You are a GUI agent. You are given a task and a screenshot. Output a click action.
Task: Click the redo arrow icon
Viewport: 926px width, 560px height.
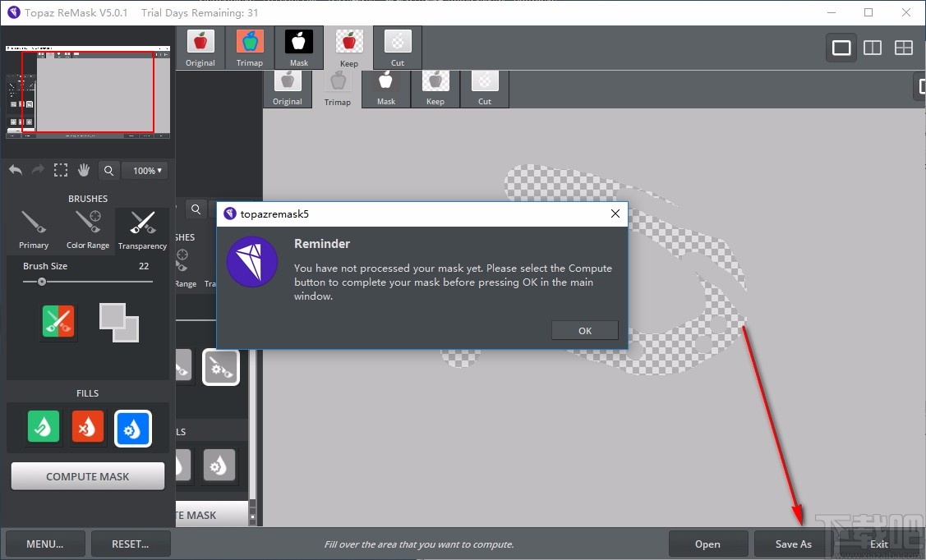tap(38, 171)
